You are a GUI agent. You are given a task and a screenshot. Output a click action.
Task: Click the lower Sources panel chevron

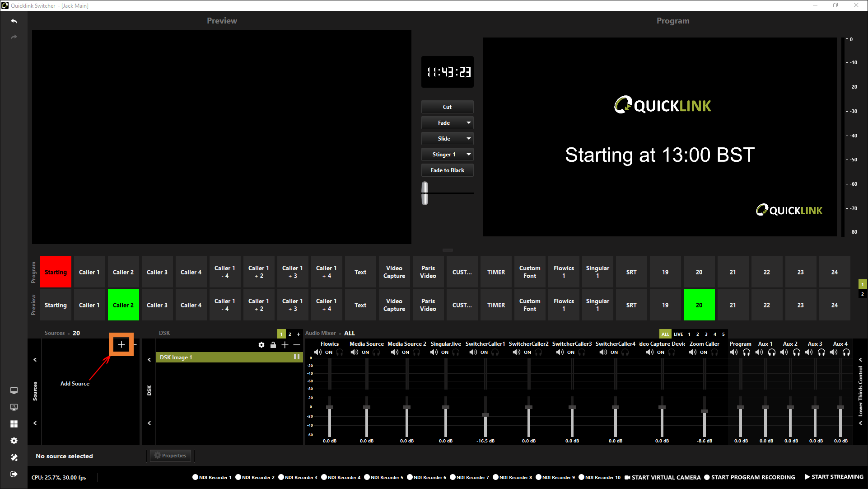[x=35, y=423]
